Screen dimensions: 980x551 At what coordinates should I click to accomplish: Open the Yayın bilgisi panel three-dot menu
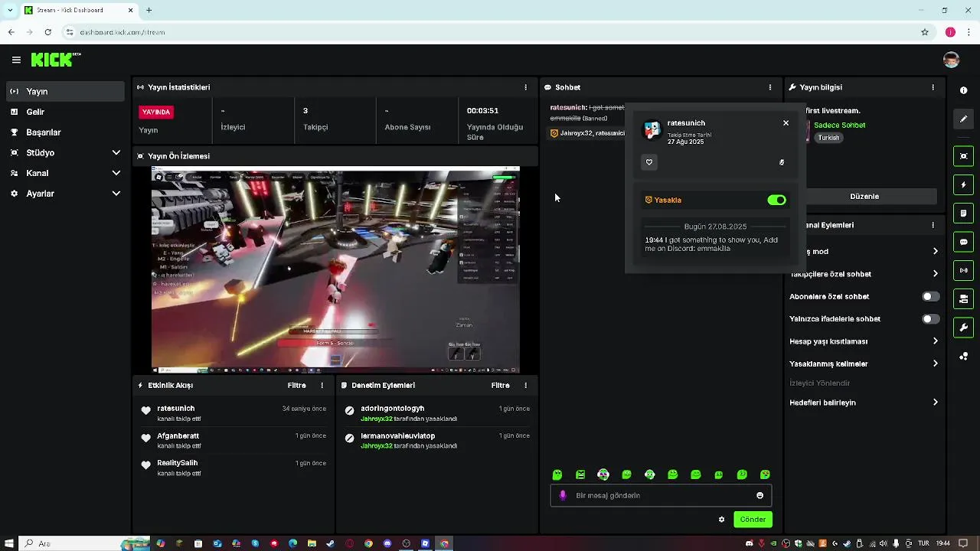pyautogui.click(x=933, y=87)
